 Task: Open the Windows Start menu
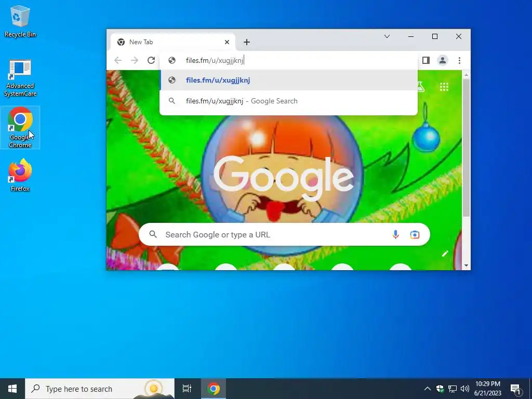tap(12, 389)
